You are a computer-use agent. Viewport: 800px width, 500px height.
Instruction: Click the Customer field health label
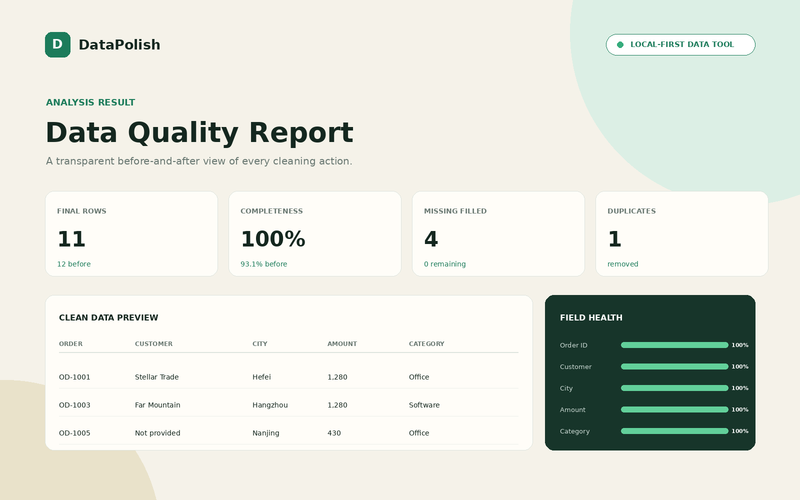(576, 367)
